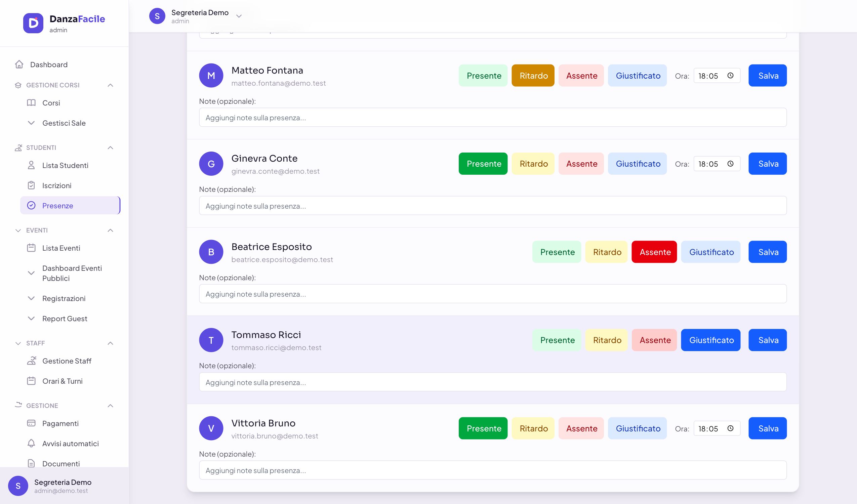Select Ritardo for Matteo Fontana

click(533, 76)
